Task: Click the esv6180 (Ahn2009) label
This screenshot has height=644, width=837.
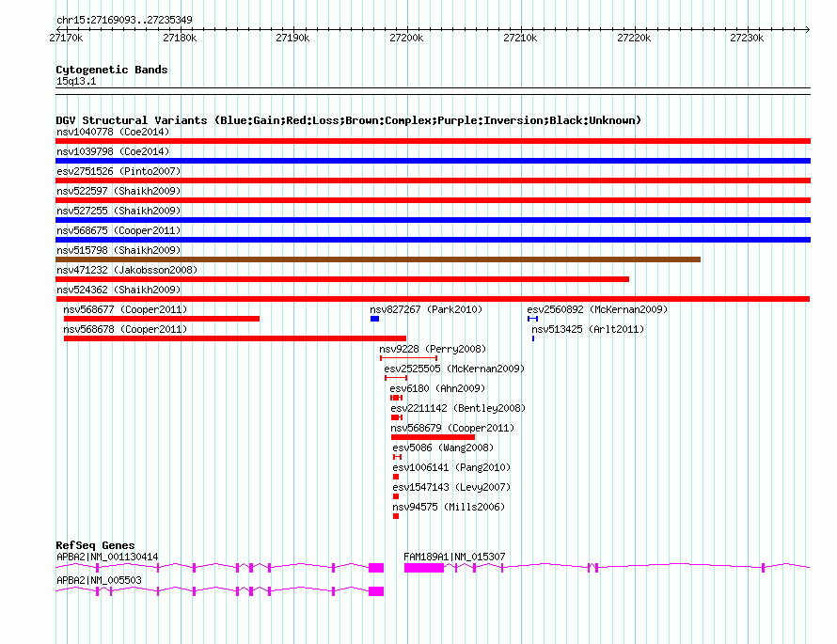Action: pos(437,388)
